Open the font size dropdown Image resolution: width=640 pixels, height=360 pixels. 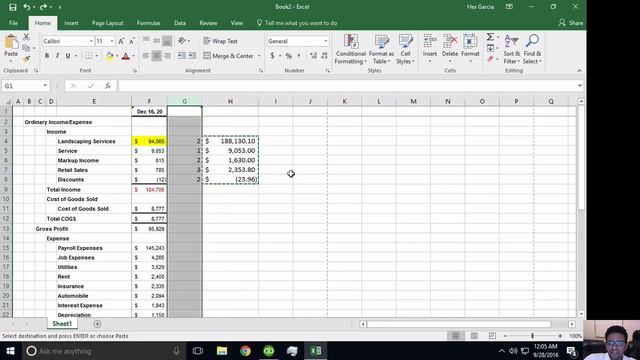pos(112,41)
